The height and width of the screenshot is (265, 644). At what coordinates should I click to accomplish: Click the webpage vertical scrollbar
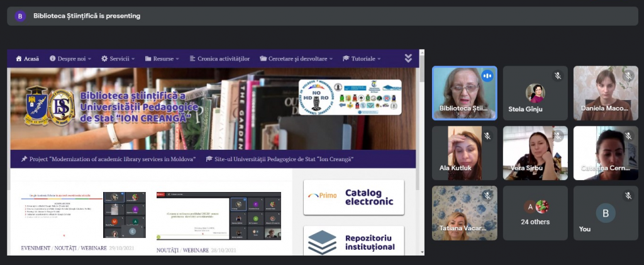click(422, 152)
